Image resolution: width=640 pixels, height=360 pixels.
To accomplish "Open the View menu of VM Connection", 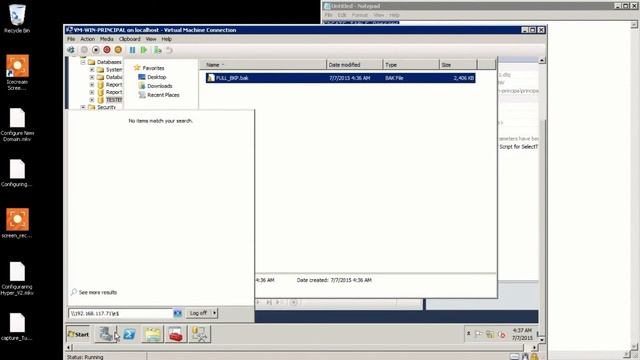I will click(x=151, y=39).
